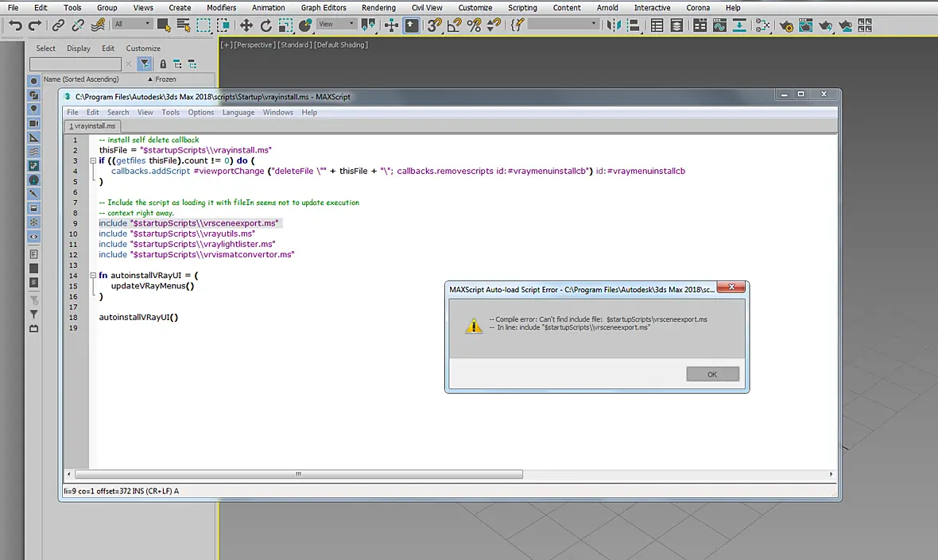
Task: Click the editor horizontal scrollbar thumb
Action: click(x=298, y=474)
